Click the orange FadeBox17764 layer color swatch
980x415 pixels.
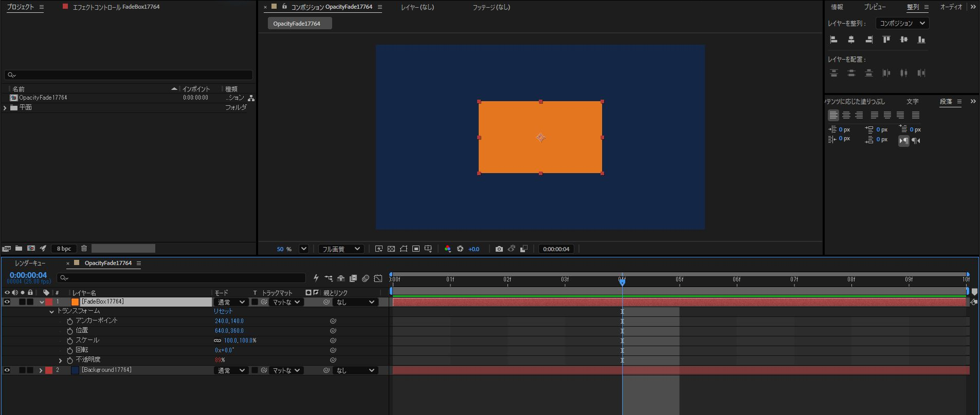point(75,302)
